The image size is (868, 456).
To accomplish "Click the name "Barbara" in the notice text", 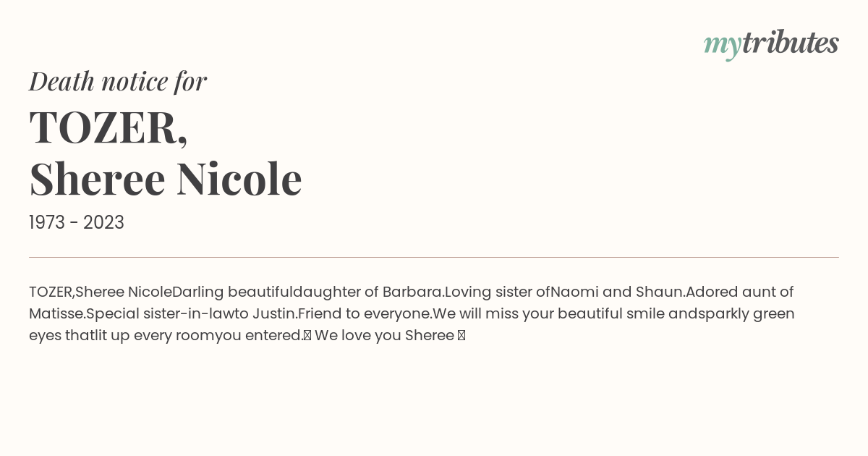I will pos(412,292).
